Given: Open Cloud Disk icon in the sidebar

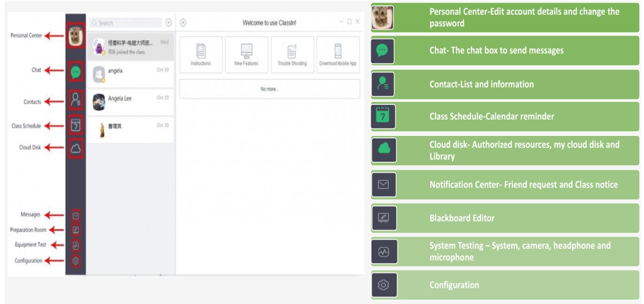Looking at the screenshot, I should point(75,148).
